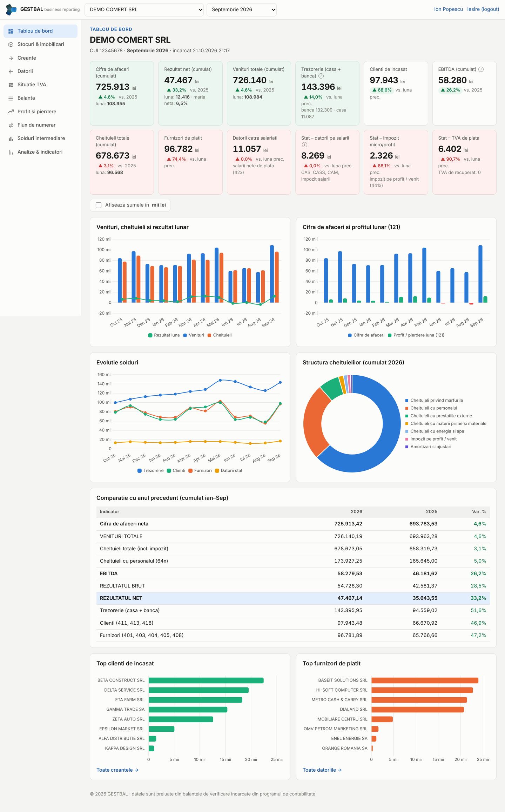Screen dimensions: 505x812
Task: Enable the Afiseaza sumele in mii lei checkbox
Action: [x=99, y=205]
